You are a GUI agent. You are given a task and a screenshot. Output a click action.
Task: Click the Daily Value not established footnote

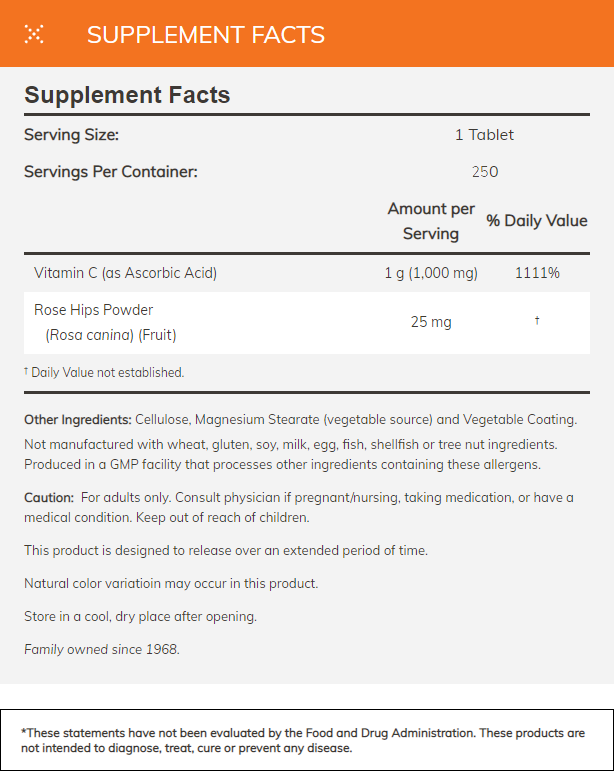pos(104,372)
